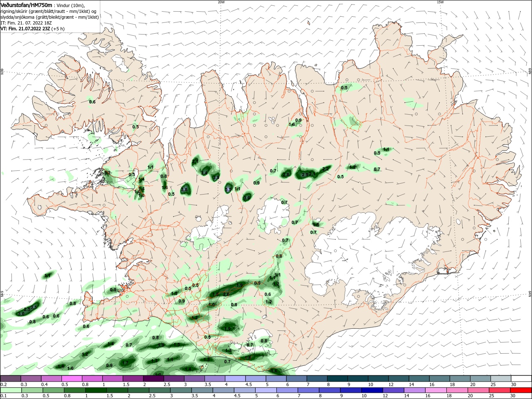532x399 pixels.
Task: Click the 0.4 label in top legend row
Action: [44, 384]
